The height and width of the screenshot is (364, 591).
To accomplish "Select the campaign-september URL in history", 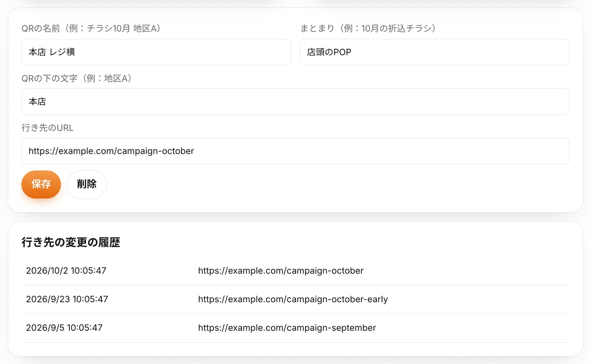I will click(287, 328).
